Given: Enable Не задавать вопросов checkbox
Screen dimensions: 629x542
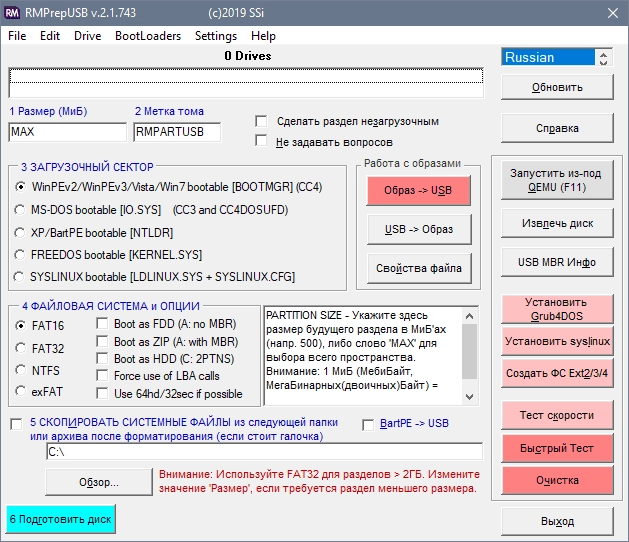Looking at the screenshot, I should point(261,141).
